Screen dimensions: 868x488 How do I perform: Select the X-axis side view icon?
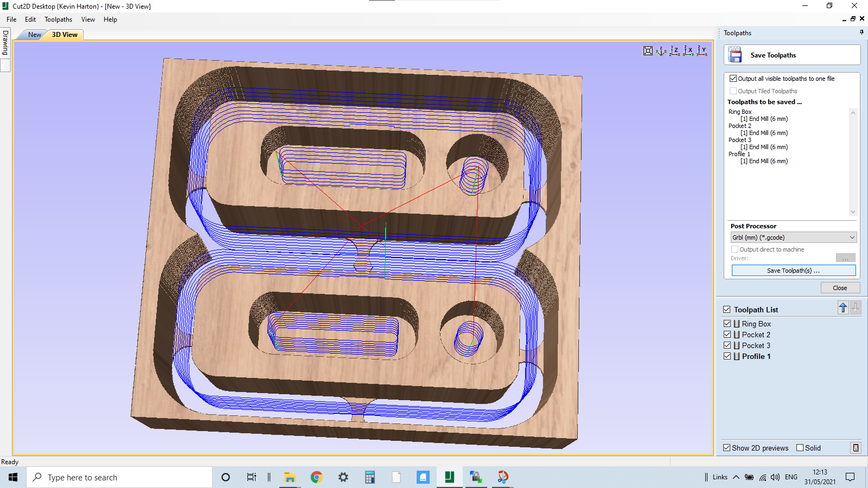click(690, 51)
